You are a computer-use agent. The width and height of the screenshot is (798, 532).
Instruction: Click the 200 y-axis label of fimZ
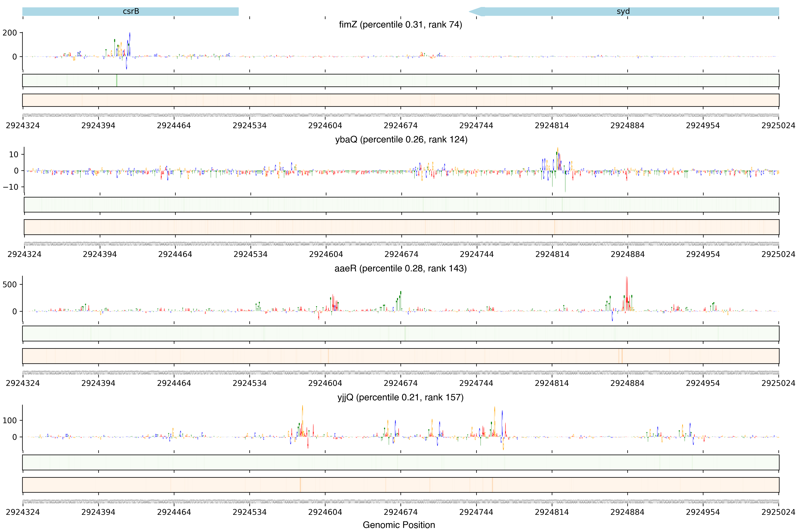pos(10,33)
